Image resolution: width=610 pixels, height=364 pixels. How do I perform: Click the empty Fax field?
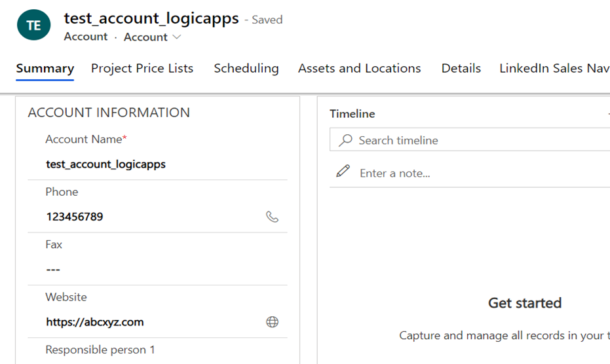(157, 269)
